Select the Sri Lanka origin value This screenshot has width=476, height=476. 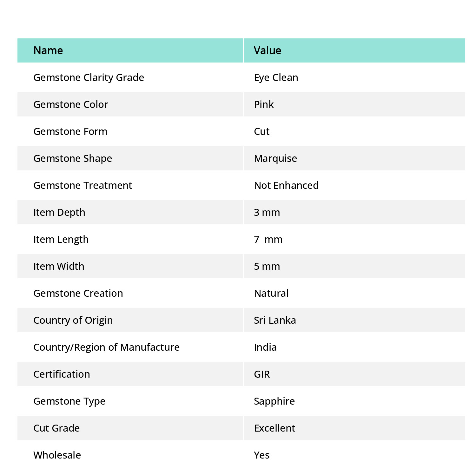pyautogui.click(x=275, y=320)
